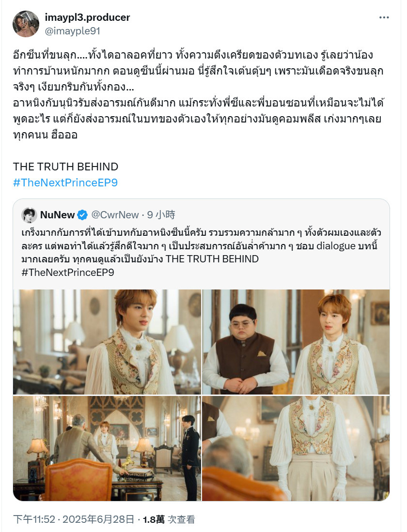Open the blue #TheNextPrinceEP9 hashtag

(x=65, y=182)
